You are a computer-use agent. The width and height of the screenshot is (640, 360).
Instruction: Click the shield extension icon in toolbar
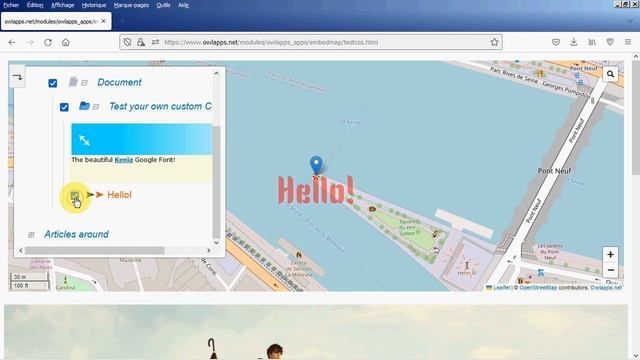point(610,42)
